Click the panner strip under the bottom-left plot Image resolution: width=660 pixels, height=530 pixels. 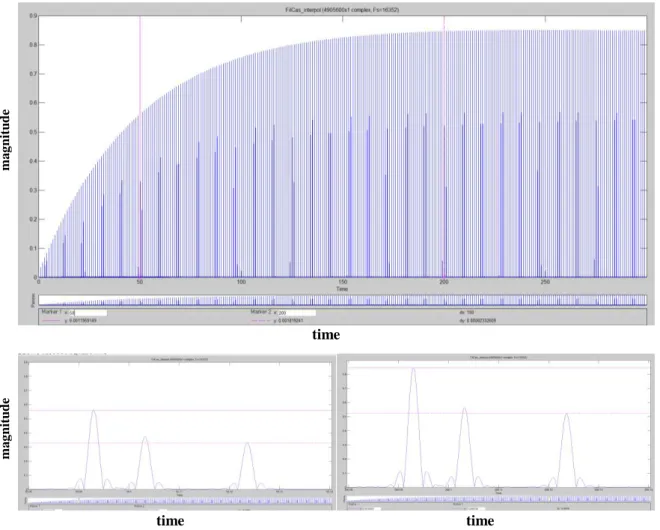coord(180,501)
